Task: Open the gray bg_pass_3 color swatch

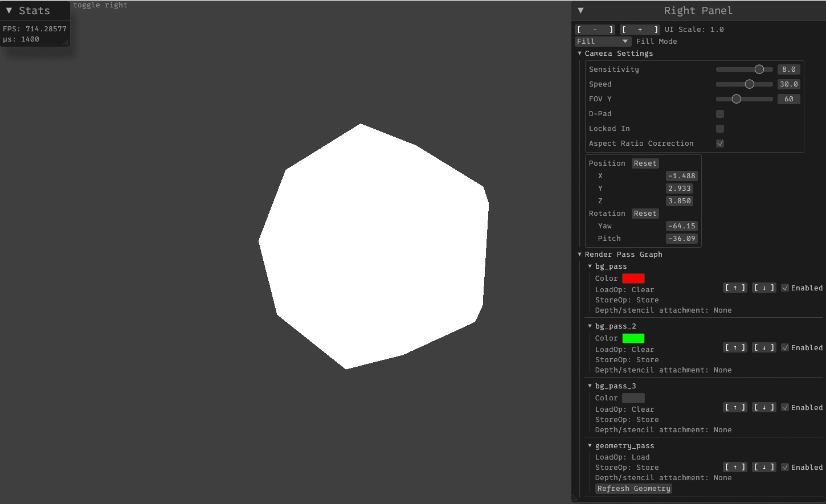Action: [x=633, y=398]
